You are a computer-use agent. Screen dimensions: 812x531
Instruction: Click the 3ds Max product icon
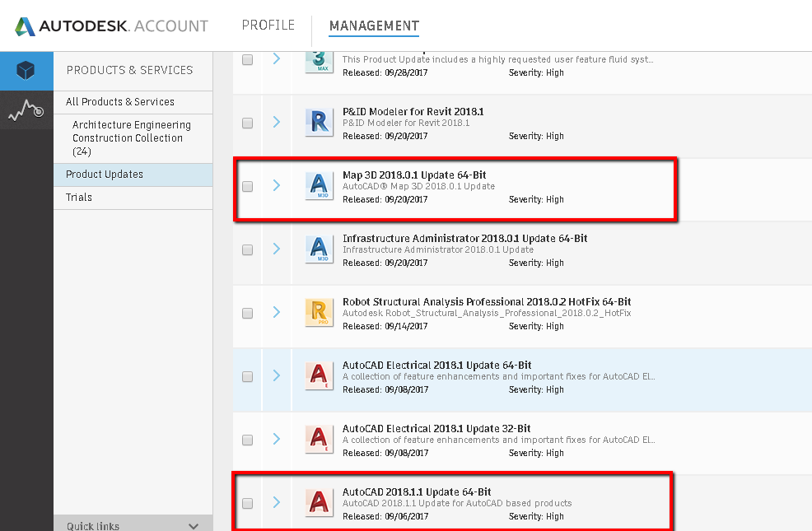(319, 62)
